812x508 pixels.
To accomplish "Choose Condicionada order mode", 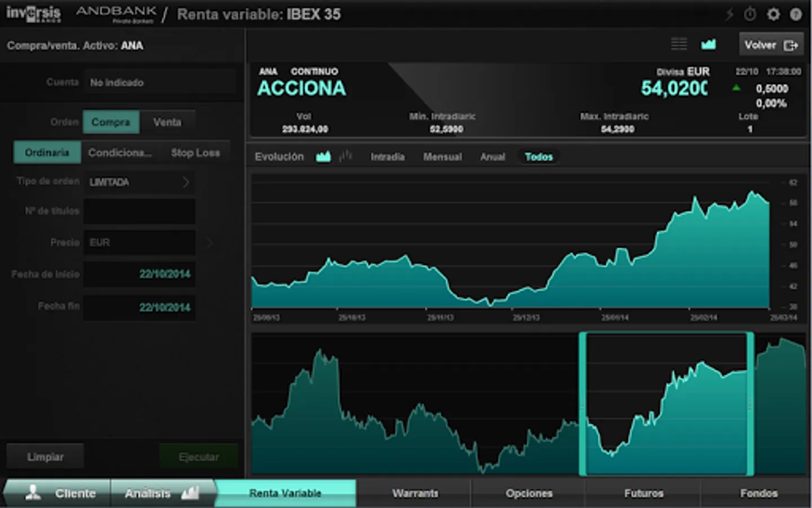I will 120,152.
